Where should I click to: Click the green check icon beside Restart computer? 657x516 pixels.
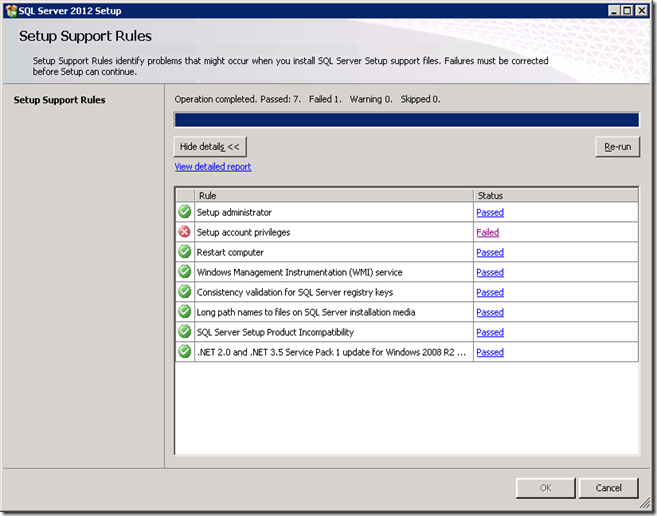click(x=184, y=252)
